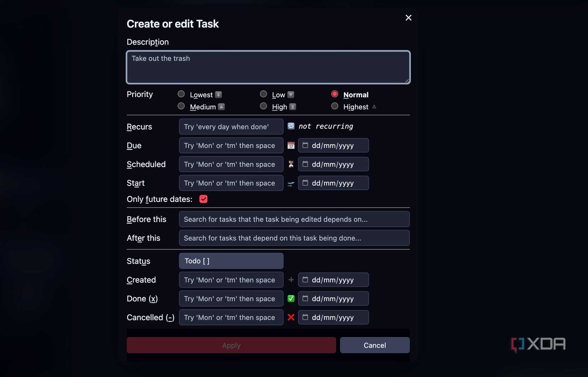Disable the Only future dates checkbox
The image size is (588, 377).
203,199
